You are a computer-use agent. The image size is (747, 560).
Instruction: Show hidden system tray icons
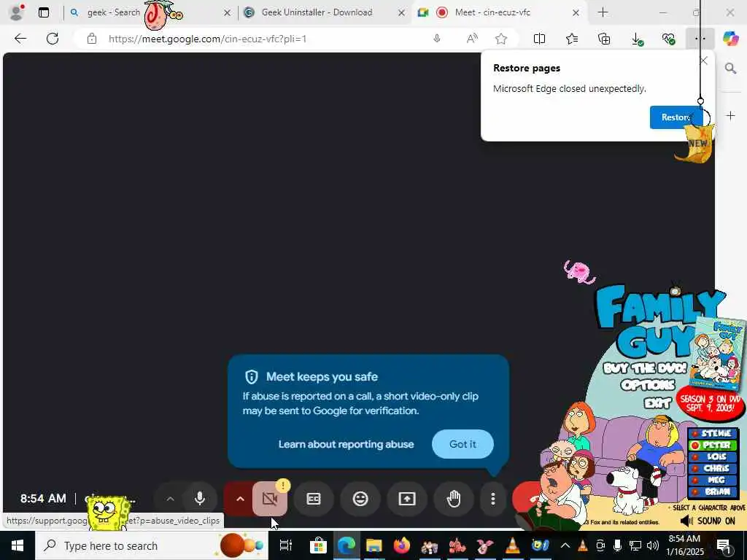coord(565,545)
